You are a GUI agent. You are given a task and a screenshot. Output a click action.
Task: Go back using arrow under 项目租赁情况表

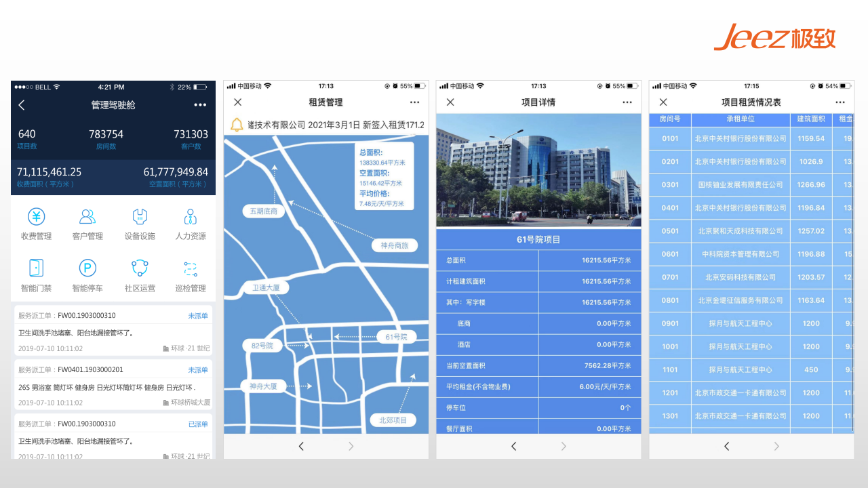(x=727, y=446)
